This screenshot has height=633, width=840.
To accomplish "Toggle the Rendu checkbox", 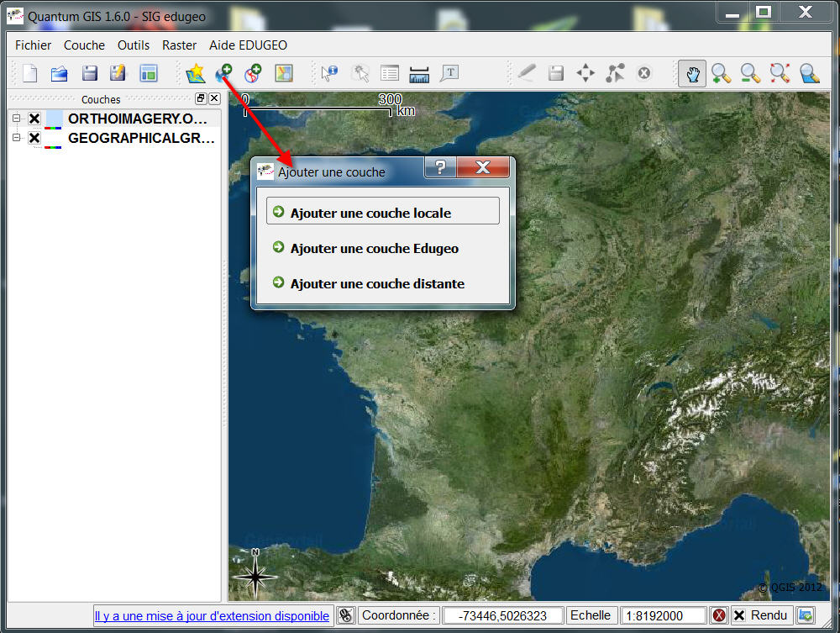I will click(x=738, y=615).
